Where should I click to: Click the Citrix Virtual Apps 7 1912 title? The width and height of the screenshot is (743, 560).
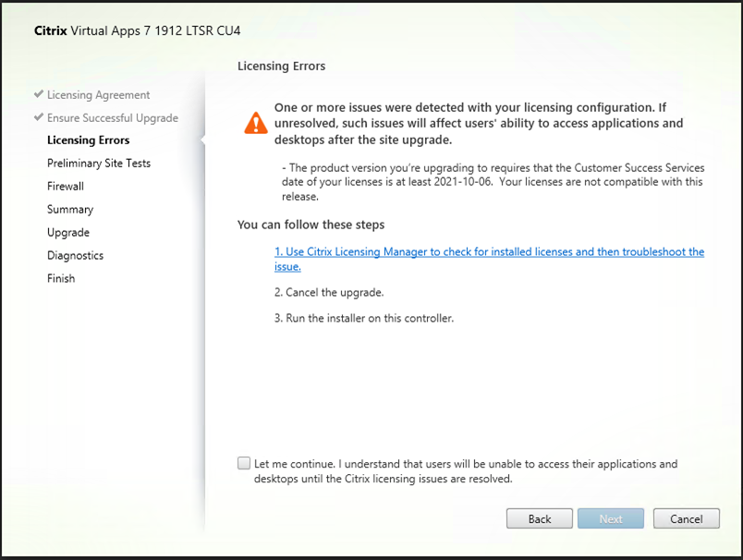[138, 30]
